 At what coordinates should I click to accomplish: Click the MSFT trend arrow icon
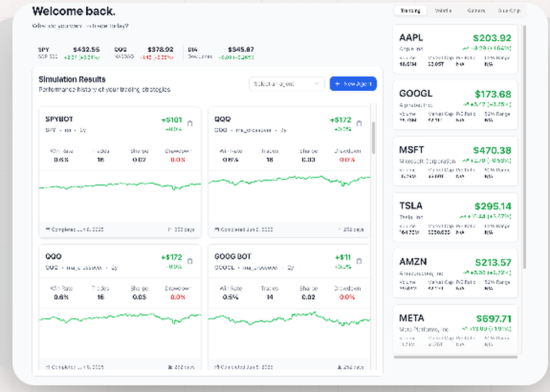tap(466, 161)
